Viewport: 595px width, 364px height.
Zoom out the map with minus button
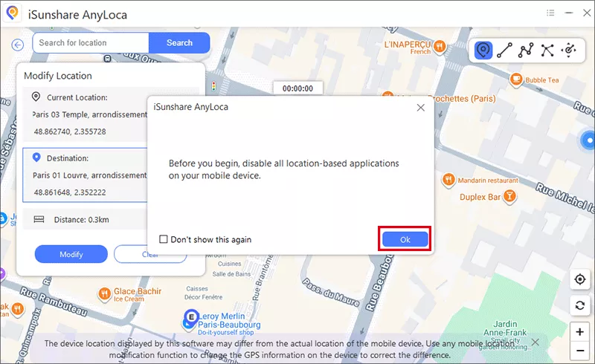(x=580, y=351)
